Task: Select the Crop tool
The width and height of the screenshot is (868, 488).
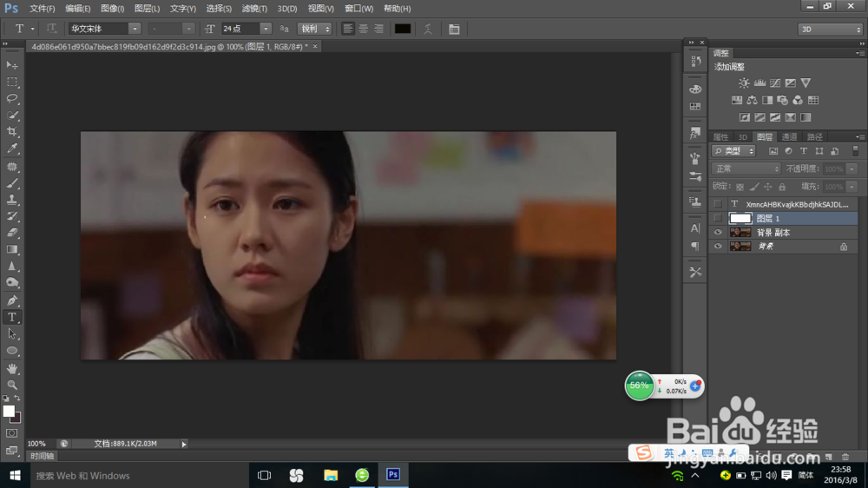Action: point(12,132)
